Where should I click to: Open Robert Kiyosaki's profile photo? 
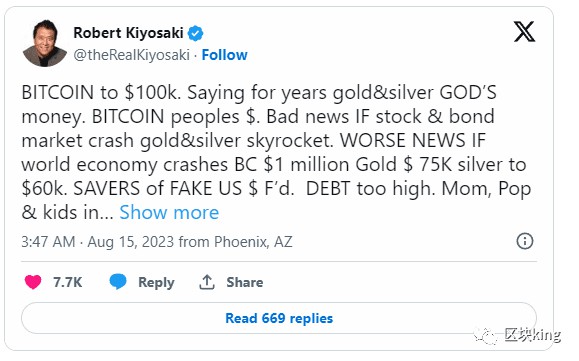click(45, 43)
